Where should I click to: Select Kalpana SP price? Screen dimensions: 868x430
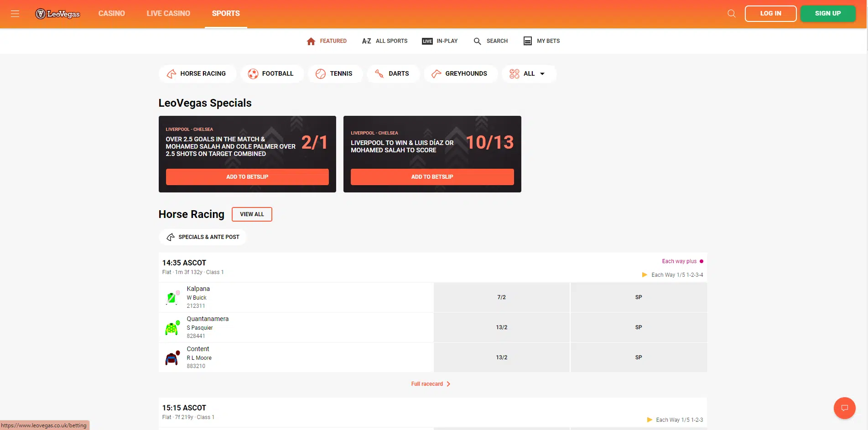[x=639, y=297]
